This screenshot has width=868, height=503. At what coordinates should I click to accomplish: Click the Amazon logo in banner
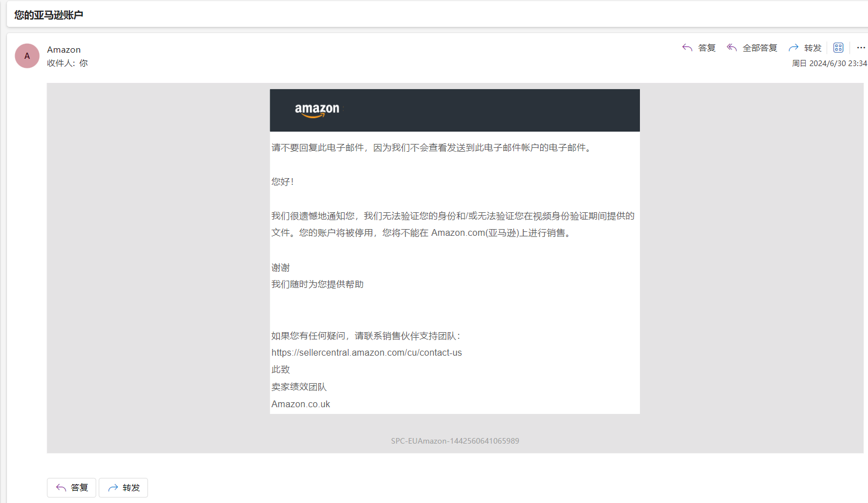pyautogui.click(x=317, y=110)
